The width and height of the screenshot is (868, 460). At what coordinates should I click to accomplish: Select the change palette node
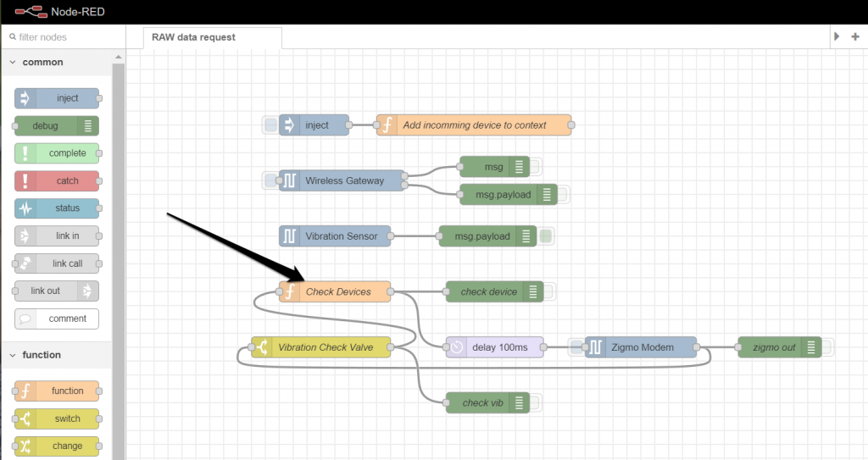(x=57, y=446)
